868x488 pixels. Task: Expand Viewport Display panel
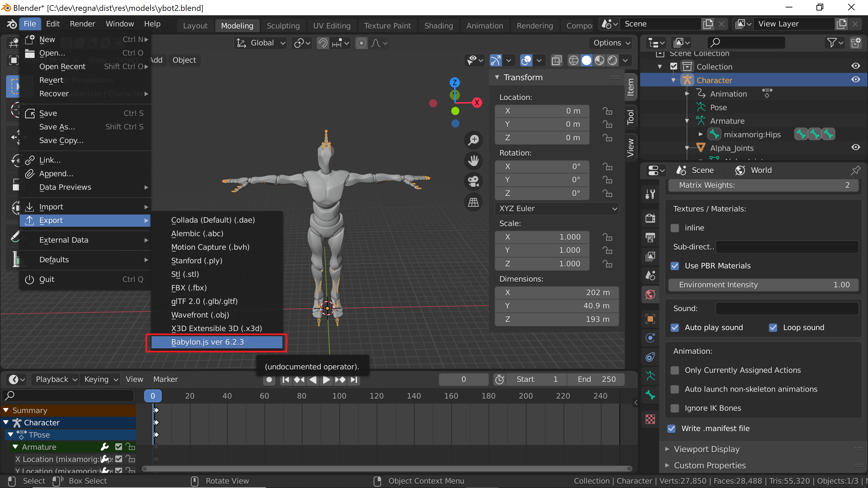707,449
